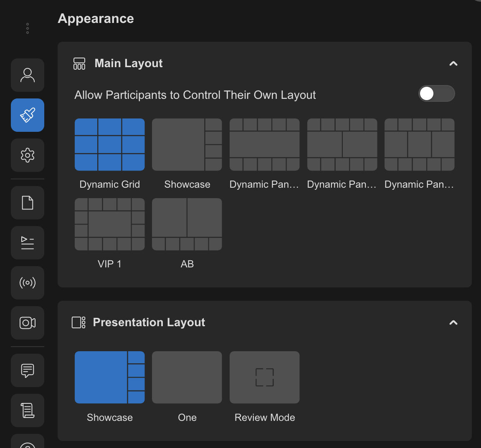Open the broadcast live-stream sidebar icon
481x448 pixels.
(x=28, y=283)
